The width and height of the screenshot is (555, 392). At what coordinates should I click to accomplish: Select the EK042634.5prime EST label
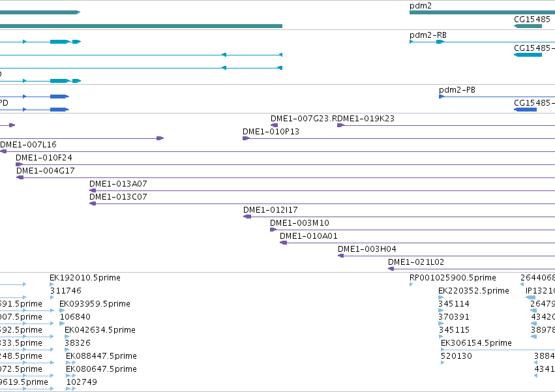click(100, 330)
